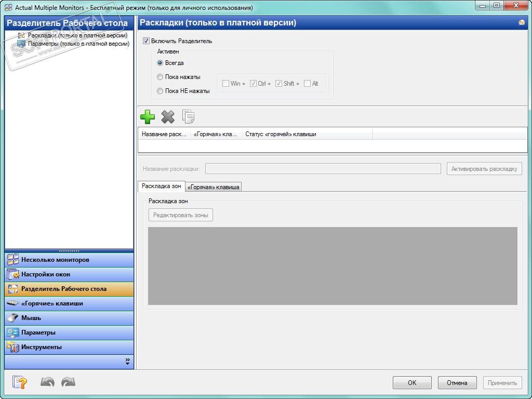Switch to the «Горячая» клавиша tab

click(x=214, y=187)
